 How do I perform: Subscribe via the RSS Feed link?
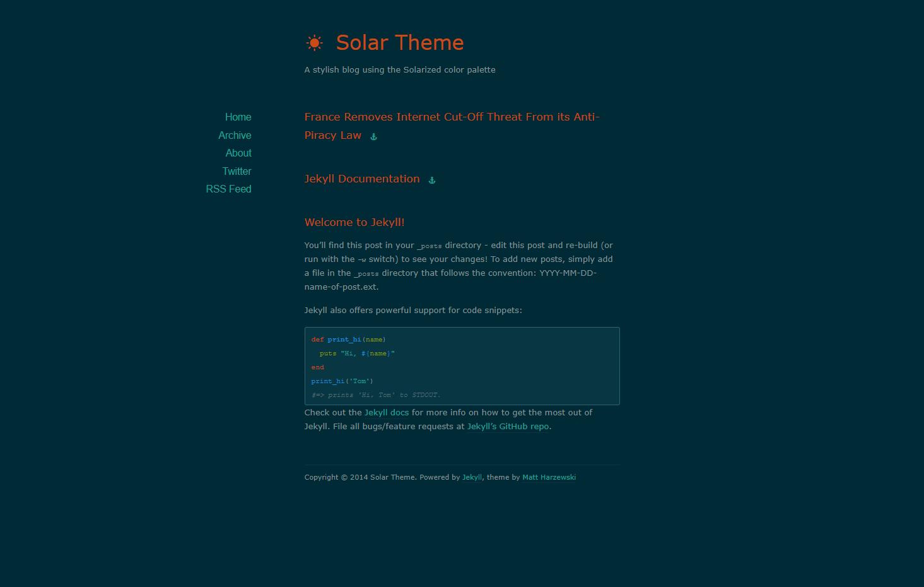(228, 189)
